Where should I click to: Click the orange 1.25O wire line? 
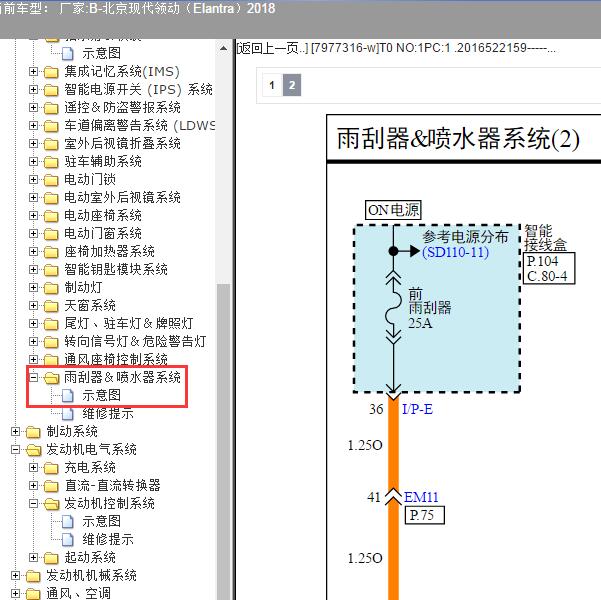[x=394, y=498]
